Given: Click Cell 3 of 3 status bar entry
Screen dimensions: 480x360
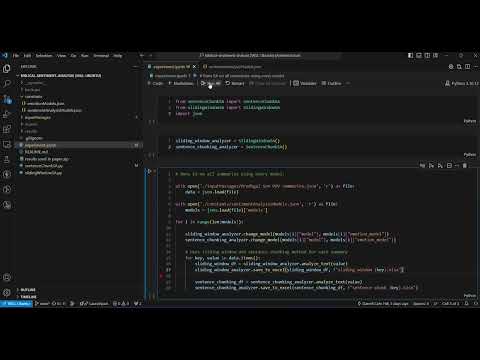Looking at the screenshot, I should (450, 303).
